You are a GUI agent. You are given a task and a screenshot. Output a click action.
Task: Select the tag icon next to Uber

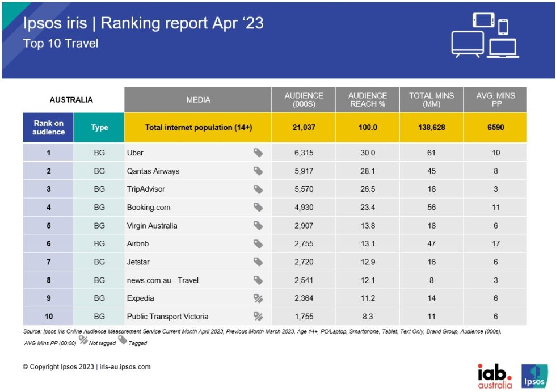pos(259,153)
